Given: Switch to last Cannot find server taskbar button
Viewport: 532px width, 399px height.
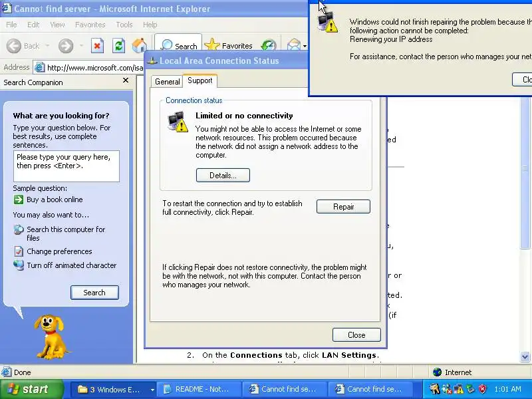Looking at the screenshot, I should click(370, 389).
